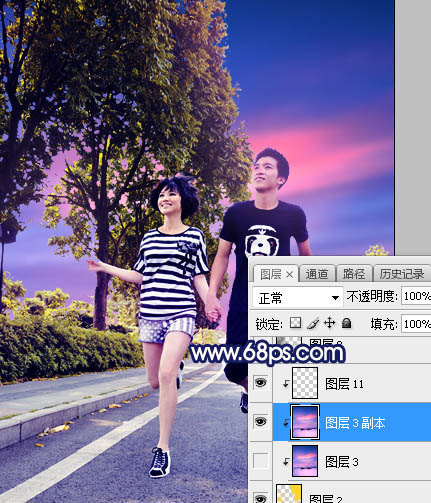431x503 pixels.
Task: Select the 图层 3 layer name
Action: click(x=342, y=462)
